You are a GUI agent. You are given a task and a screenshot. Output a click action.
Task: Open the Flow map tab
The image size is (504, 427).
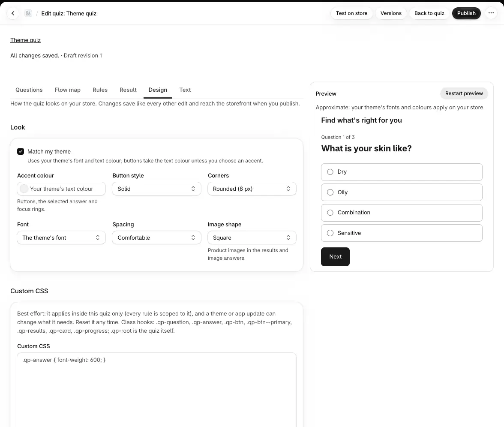coord(68,90)
